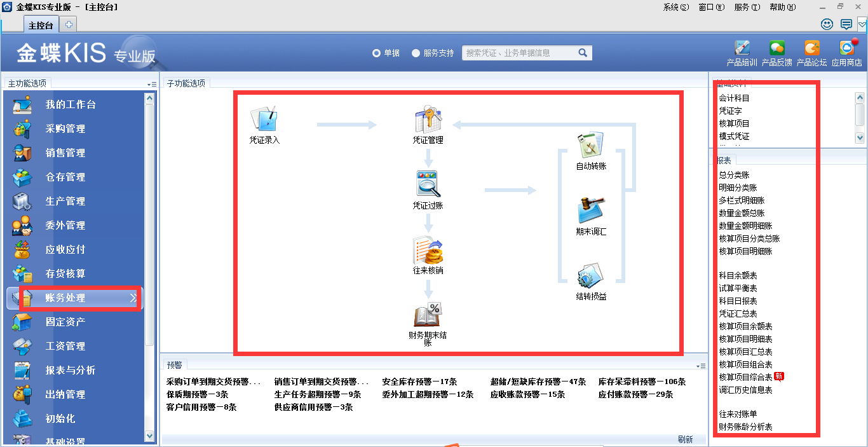The image size is (868, 447).
Task: Open the 财务账龄分析表 report
Action: coord(745,427)
